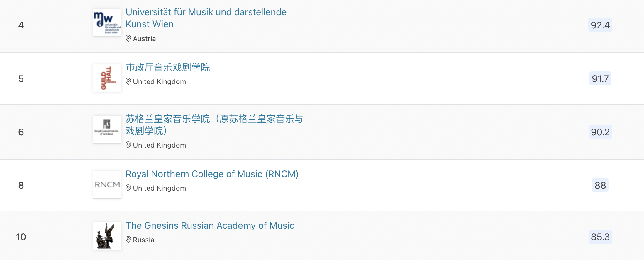The image size is (644, 260).
Task: Select the 92.4 score badge
Action: click(600, 25)
